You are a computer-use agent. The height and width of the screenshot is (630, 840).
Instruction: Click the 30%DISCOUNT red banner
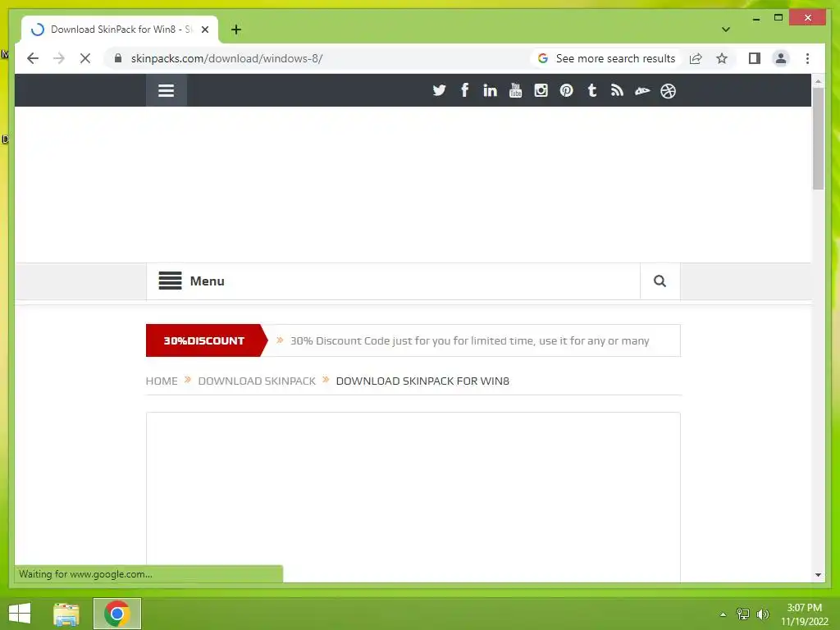(x=206, y=340)
